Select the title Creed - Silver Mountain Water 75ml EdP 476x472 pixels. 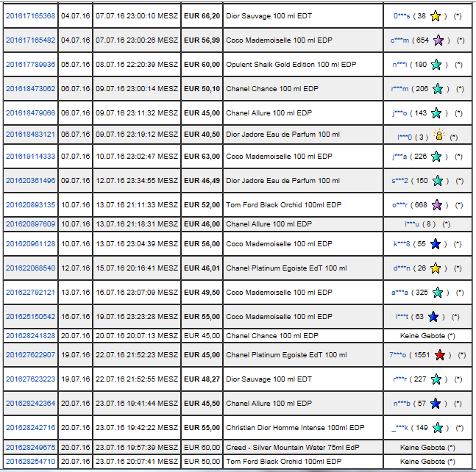pos(293,448)
